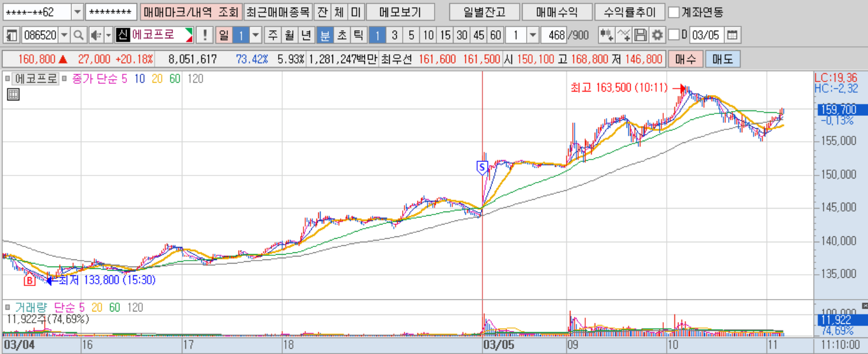This screenshot has width=868, height=354.
Task: Click 매매마크/내역 조회 button
Action: [x=191, y=12]
